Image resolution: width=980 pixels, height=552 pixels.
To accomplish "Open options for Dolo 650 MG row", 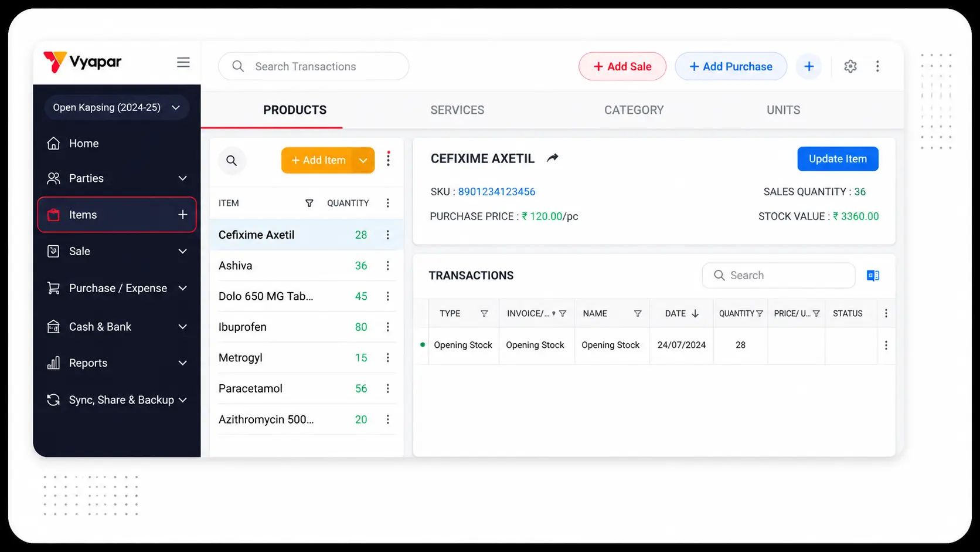I will coord(387,296).
